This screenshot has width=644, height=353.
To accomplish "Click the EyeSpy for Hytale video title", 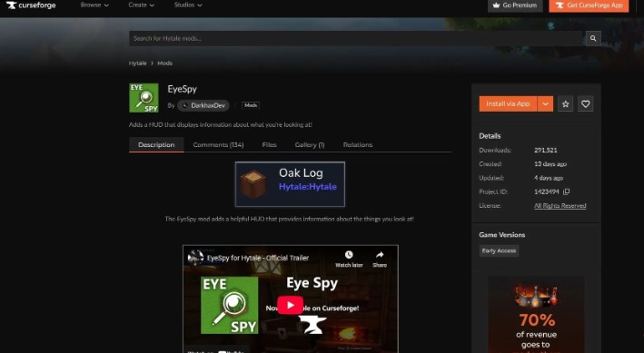I will click(x=258, y=259).
